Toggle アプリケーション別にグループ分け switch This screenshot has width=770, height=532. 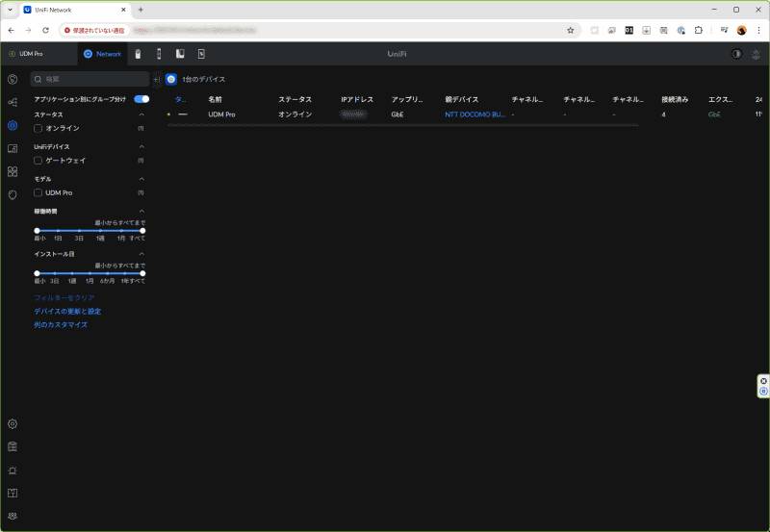pos(141,99)
